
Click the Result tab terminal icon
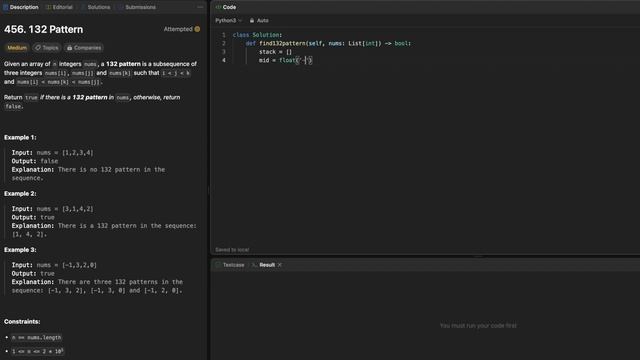pyautogui.click(x=254, y=265)
